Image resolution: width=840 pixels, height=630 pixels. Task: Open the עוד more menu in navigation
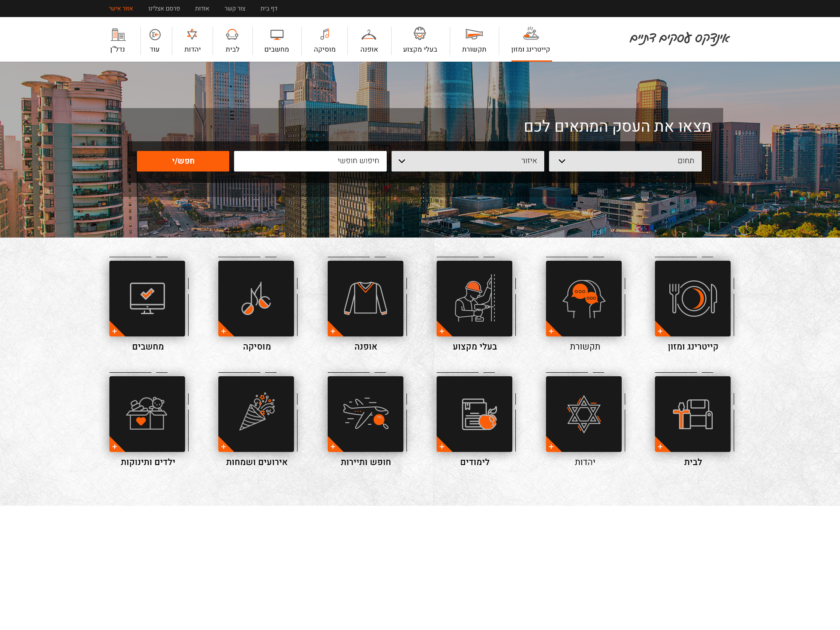pyautogui.click(x=155, y=40)
